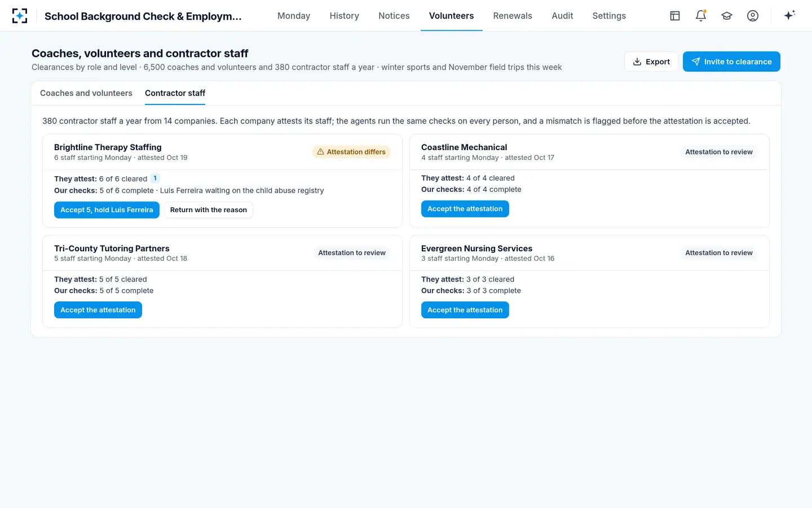The width and height of the screenshot is (812, 508).
Task: Click 'Coaches, volunteers and contractor staff' page heading
Action: (140, 54)
